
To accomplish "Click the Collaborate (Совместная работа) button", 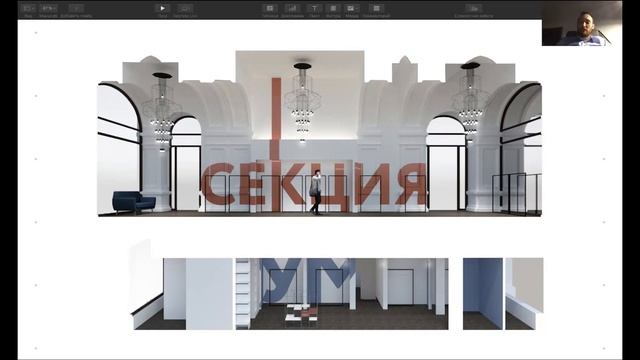I will [474, 8].
